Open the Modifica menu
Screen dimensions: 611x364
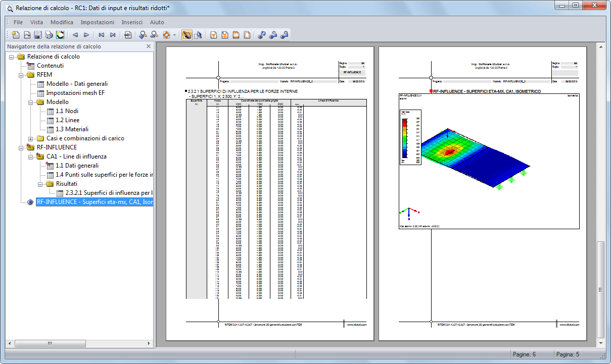pyautogui.click(x=62, y=22)
